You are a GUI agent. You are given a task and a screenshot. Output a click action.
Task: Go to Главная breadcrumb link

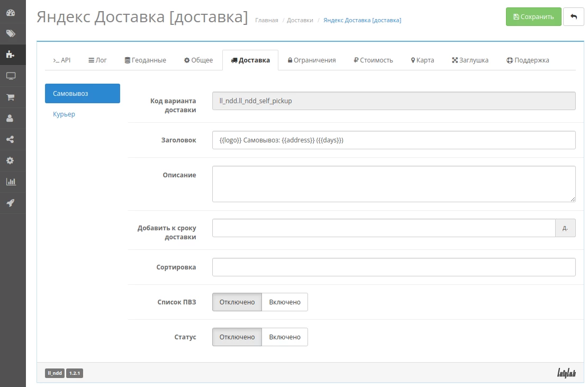click(267, 20)
